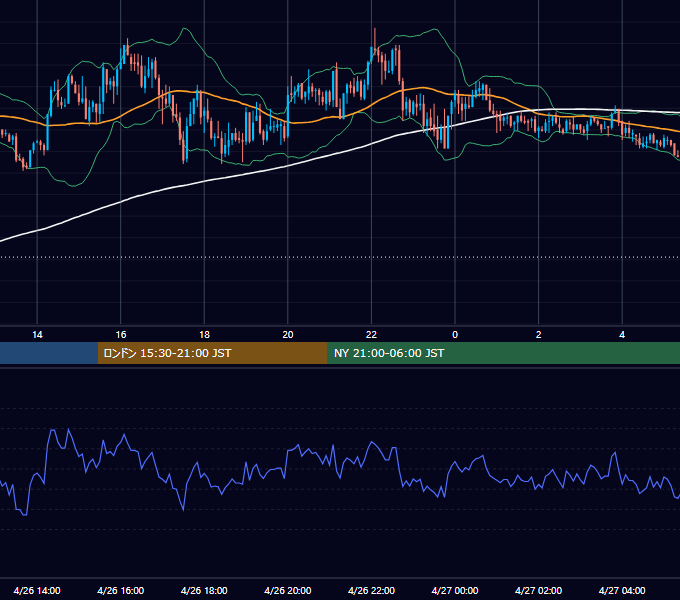Click the 18 hour label on price chart axis

(204, 335)
